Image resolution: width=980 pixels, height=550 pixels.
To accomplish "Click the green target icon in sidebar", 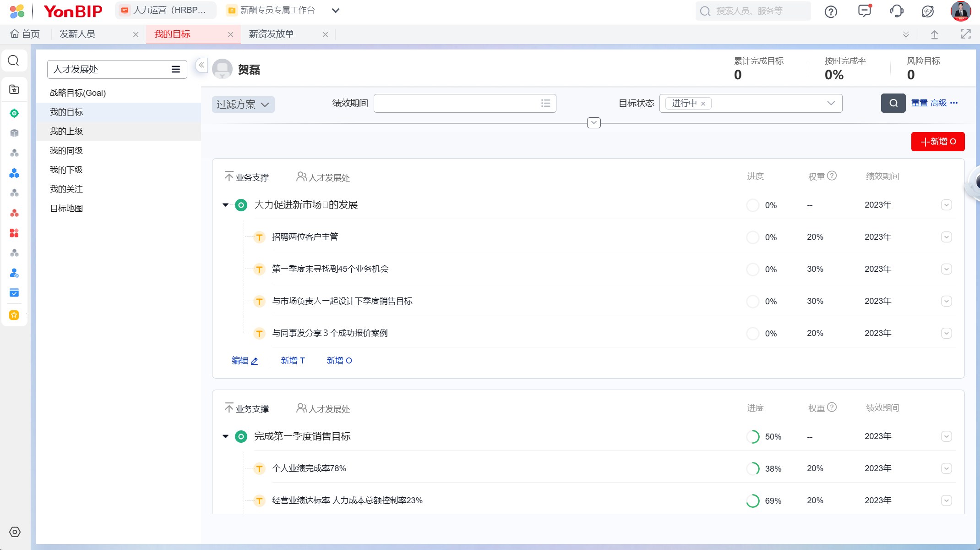I will (14, 113).
